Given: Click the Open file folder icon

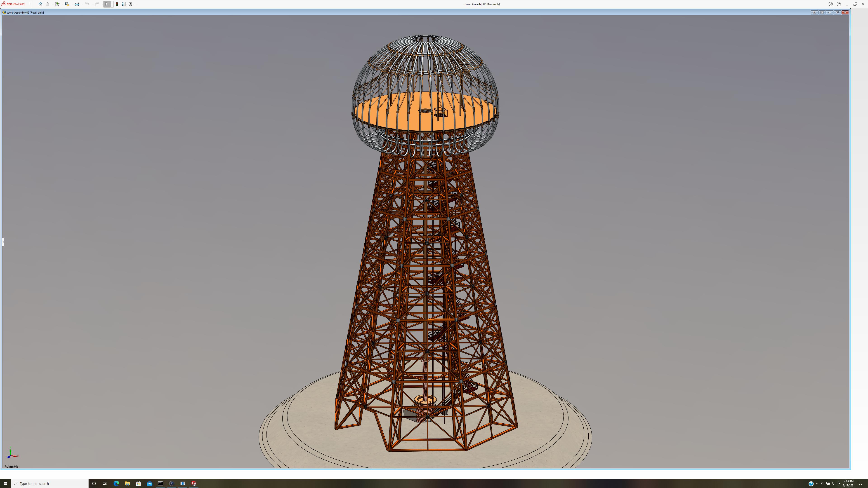Looking at the screenshot, I should pos(57,4).
